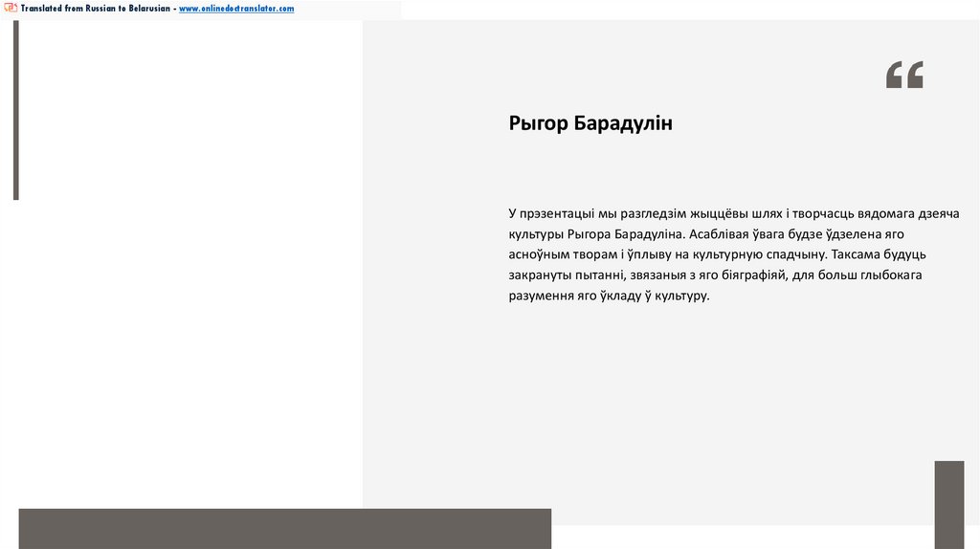Select the title "Рыгор Барадулін"
The height and width of the screenshot is (549, 980).
tap(590, 123)
